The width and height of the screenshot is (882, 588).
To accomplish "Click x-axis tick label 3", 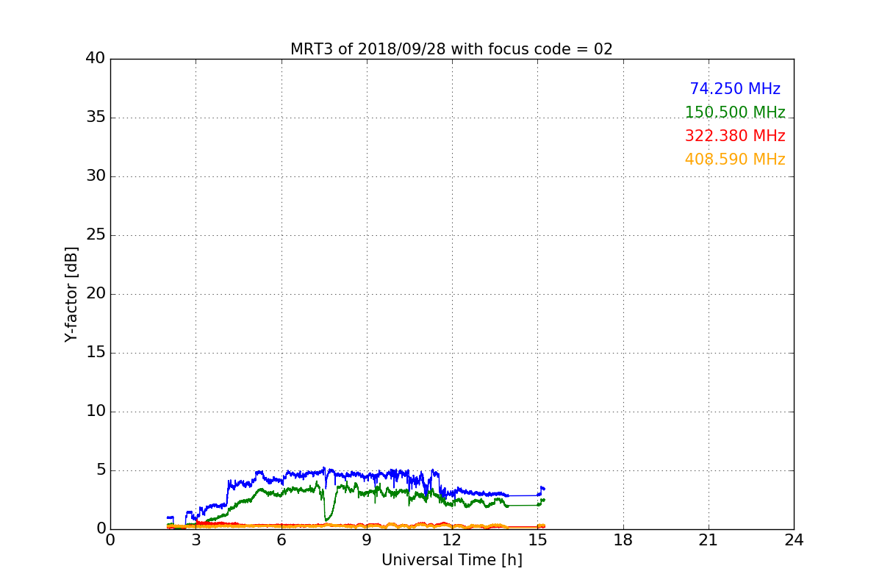I will [x=196, y=540].
